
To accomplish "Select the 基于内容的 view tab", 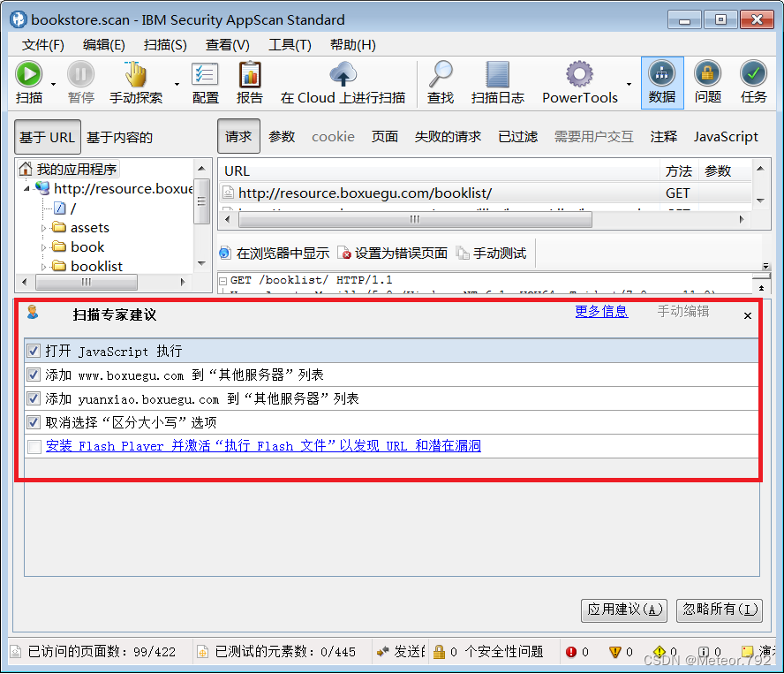I will [x=119, y=137].
